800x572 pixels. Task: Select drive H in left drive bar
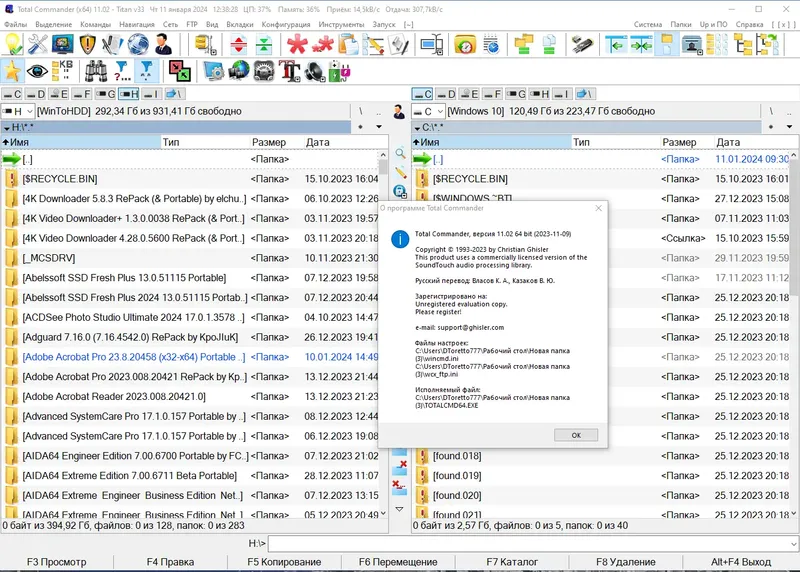pyautogui.click(x=129, y=94)
